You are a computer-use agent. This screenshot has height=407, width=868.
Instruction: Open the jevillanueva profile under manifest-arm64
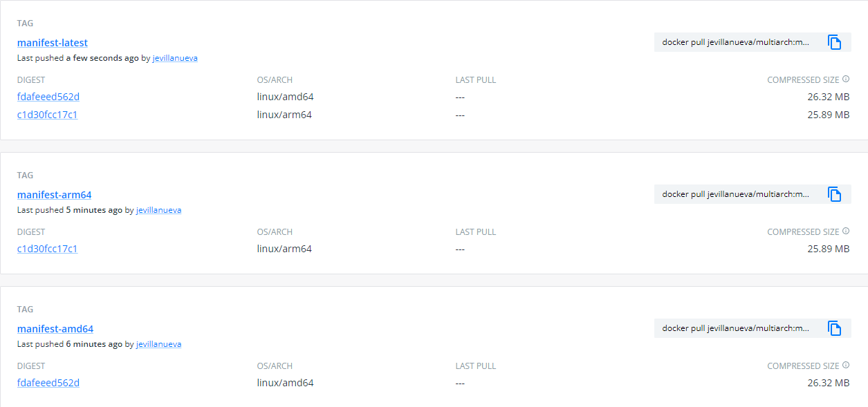158,209
